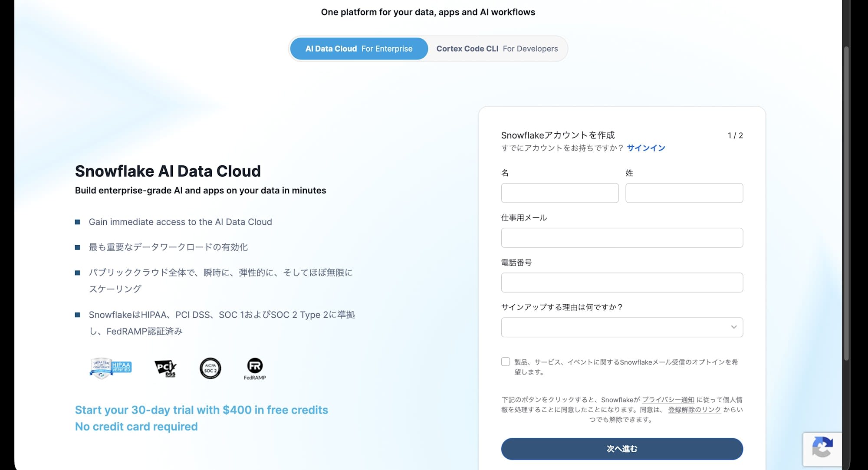Screen dimensions: 868x470
Task: Click 最も重要なデータワークロードの有効化 bullet text
Action: pyautogui.click(x=168, y=247)
